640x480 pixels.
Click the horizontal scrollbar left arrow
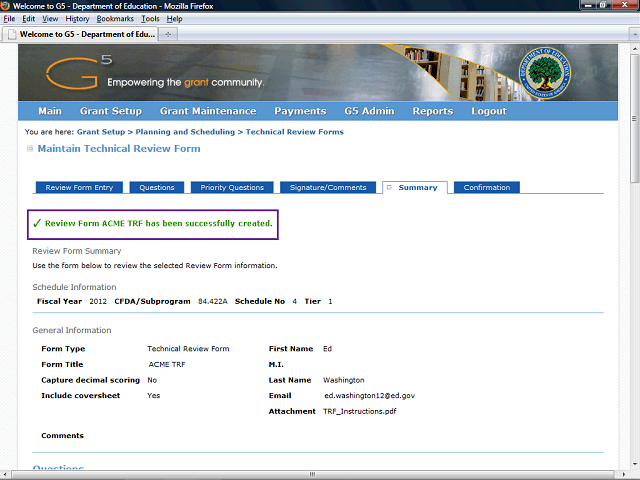click(x=4, y=474)
